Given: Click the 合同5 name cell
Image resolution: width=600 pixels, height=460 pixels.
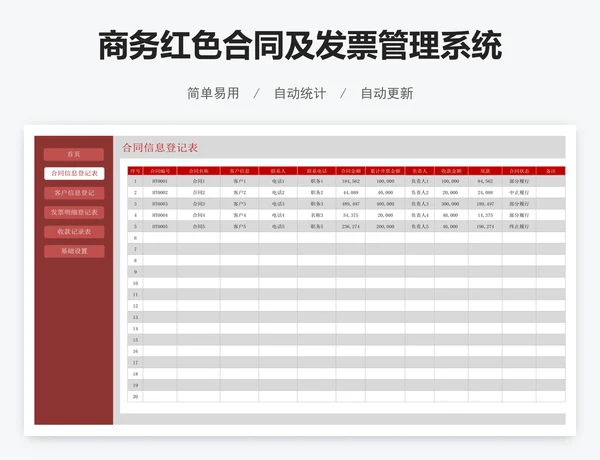Looking at the screenshot, I should click(x=199, y=227).
